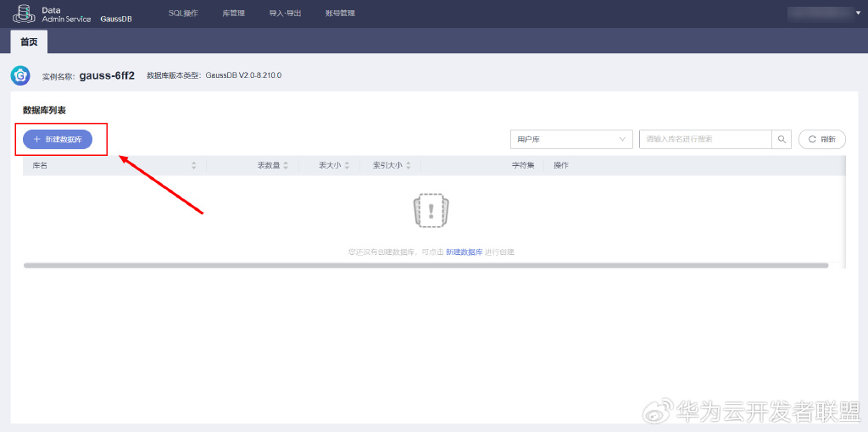Open the 用户库 dropdown
Screen dimensions: 868x432
[571, 140]
